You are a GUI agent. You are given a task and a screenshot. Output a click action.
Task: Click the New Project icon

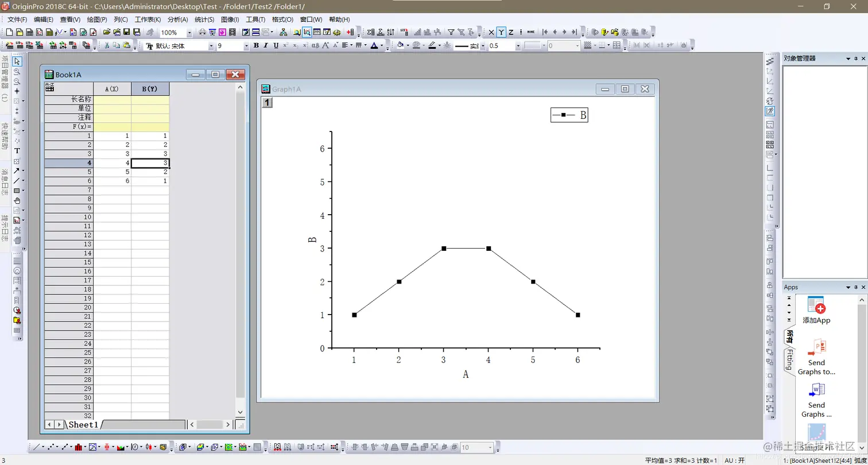9,32
